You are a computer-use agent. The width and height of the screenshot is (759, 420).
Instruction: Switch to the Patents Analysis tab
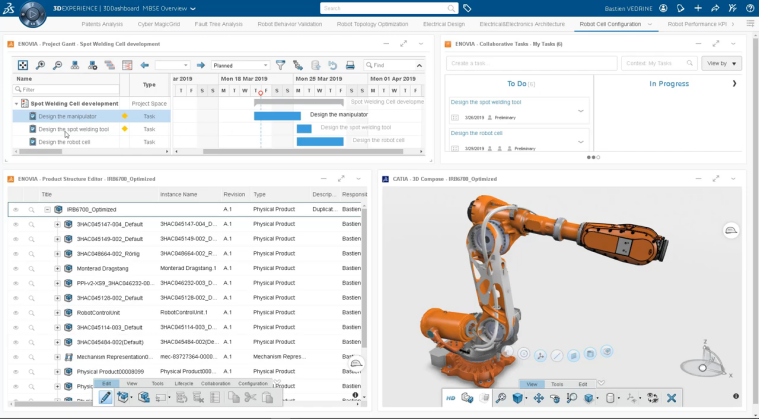pyautogui.click(x=102, y=24)
